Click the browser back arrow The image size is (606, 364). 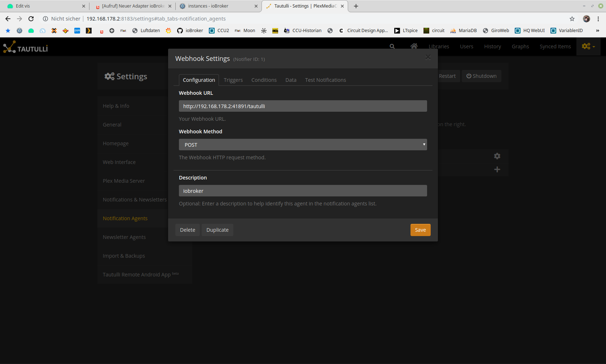pos(8,19)
